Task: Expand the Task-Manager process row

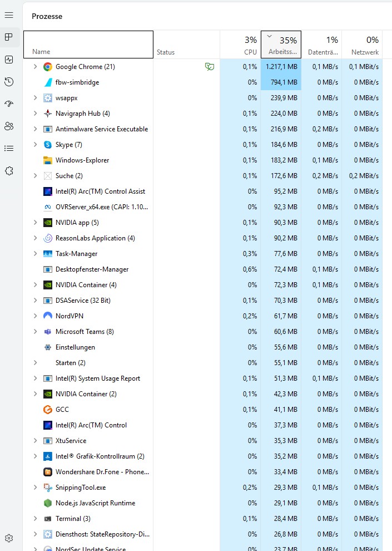Action: pos(35,253)
